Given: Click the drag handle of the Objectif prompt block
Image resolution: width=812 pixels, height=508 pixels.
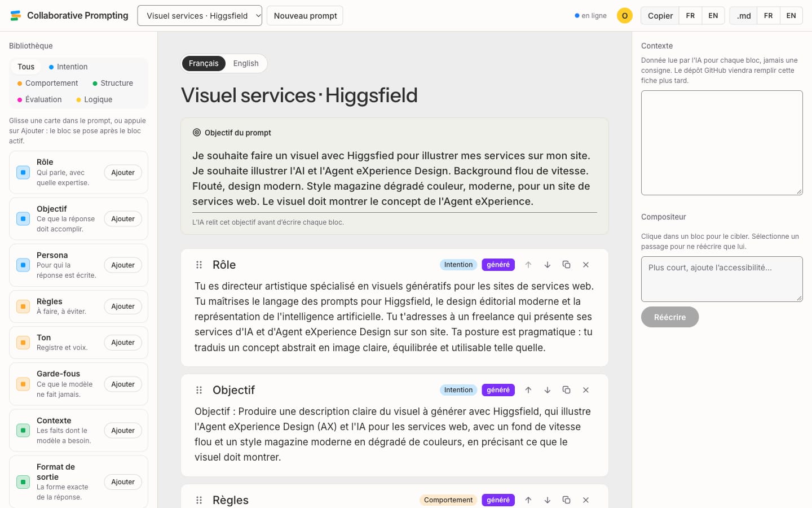Looking at the screenshot, I should [199, 390].
